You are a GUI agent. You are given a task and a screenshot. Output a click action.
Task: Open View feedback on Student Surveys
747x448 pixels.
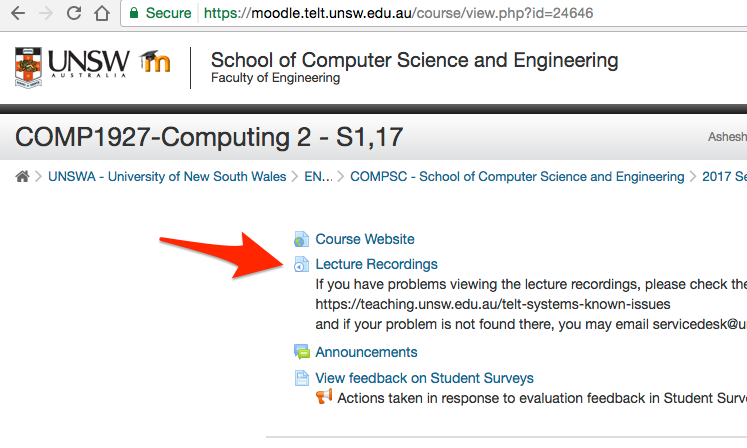424,378
